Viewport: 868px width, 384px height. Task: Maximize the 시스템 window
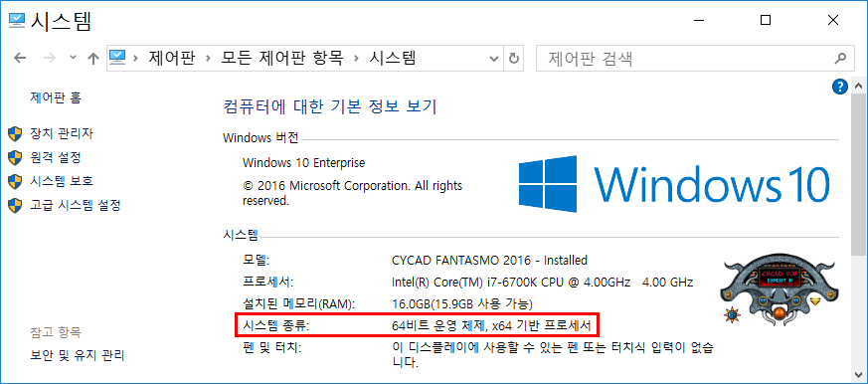pos(766,21)
